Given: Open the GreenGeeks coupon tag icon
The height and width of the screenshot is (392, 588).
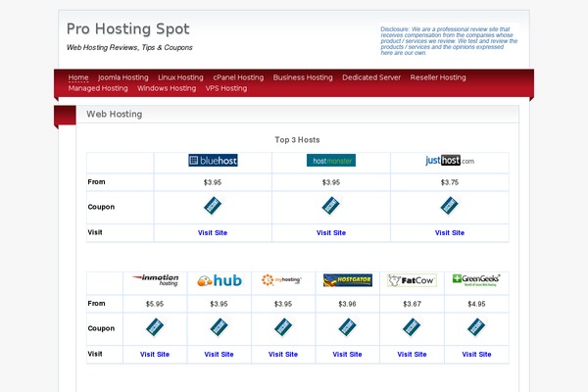Looking at the screenshot, I should coord(476,327).
